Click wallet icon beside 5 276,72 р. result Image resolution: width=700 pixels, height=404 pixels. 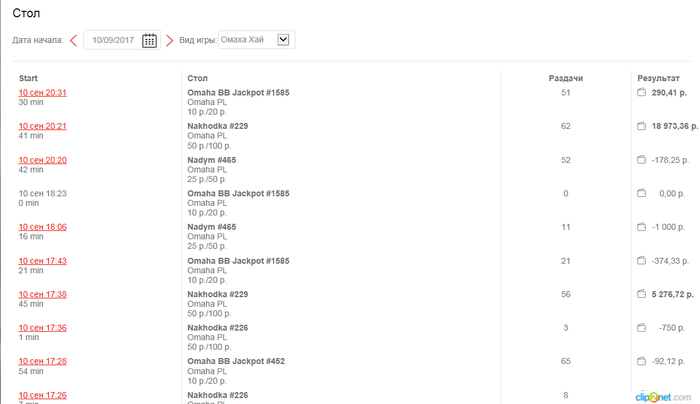[x=641, y=294]
